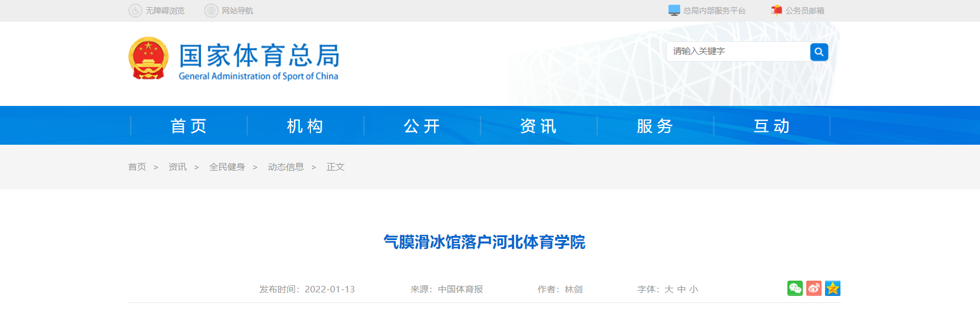Click the accessibility browsing wheelchair icon
Screen dimensions: 980x323
point(135,11)
